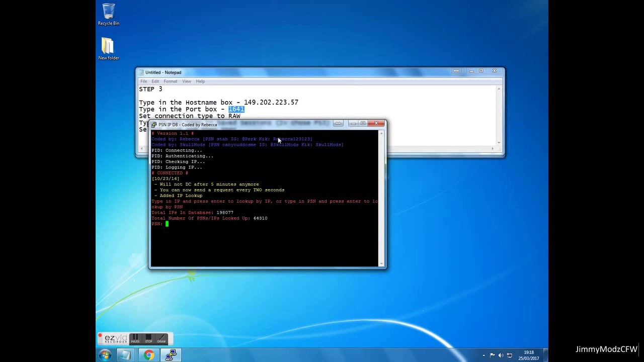Click the Notepad title bar document icon
The width and height of the screenshot is (644, 362).
[141, 72]
